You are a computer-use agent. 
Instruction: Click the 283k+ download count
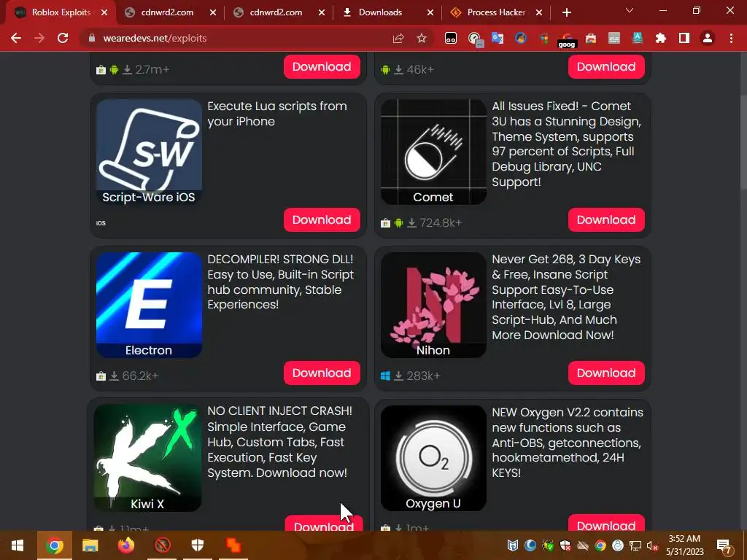[x=424, y=376]
